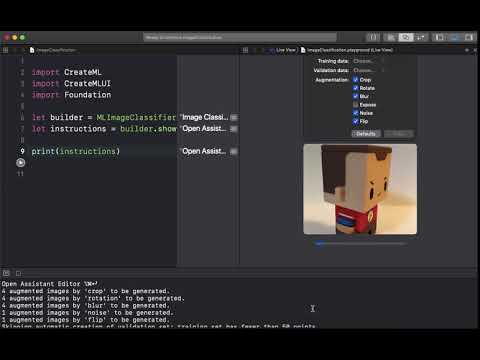Click console line about 'blur' augmented images
Viewport: 480px width, 360px height.
[86, 306]
